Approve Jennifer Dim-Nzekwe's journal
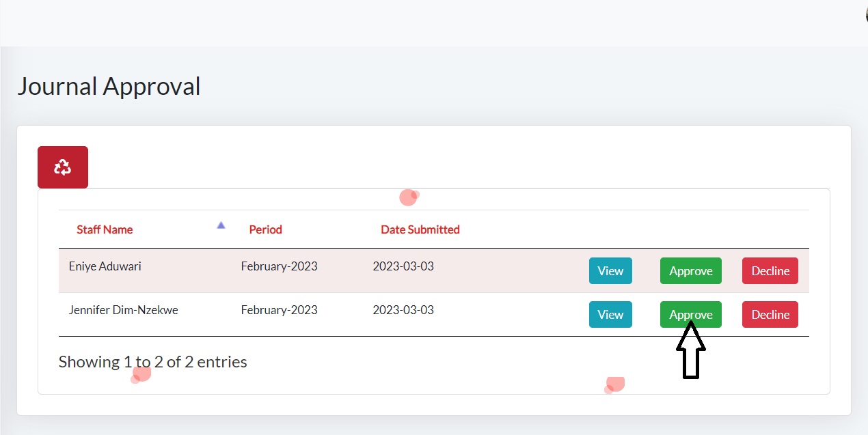This screenshot has width=868, height=435. click(690, 315)
